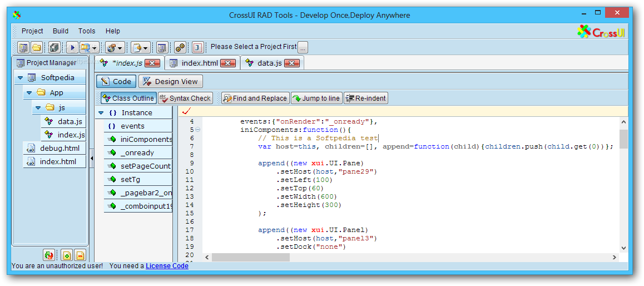Select index.js in the Project Manager tree
This screenshot has width=644, height=286.
pyautogui.click(x=63, y=135)
